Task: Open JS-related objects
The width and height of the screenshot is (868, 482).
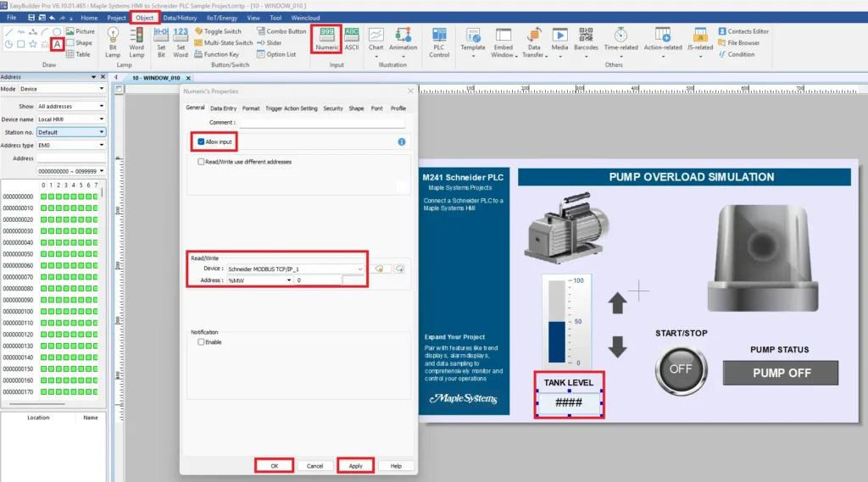Action: [x=699, y=42]
